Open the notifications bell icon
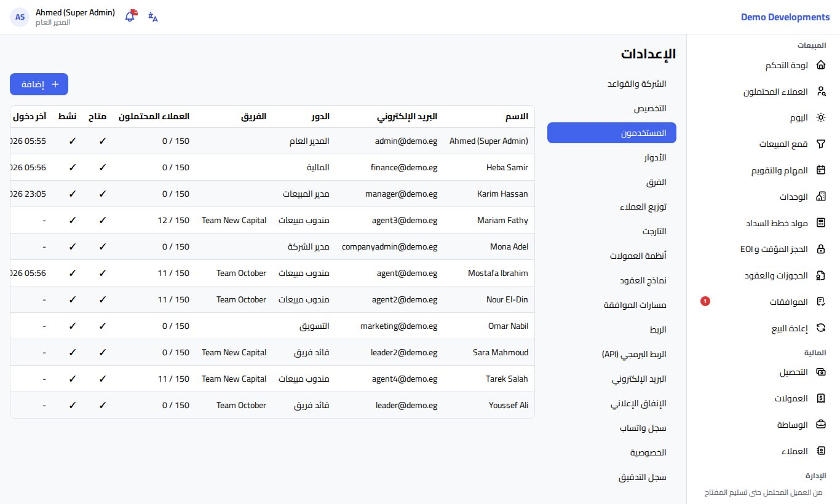Image resolution: width=840 pixels, height=504 pixels. click(130, 17)
